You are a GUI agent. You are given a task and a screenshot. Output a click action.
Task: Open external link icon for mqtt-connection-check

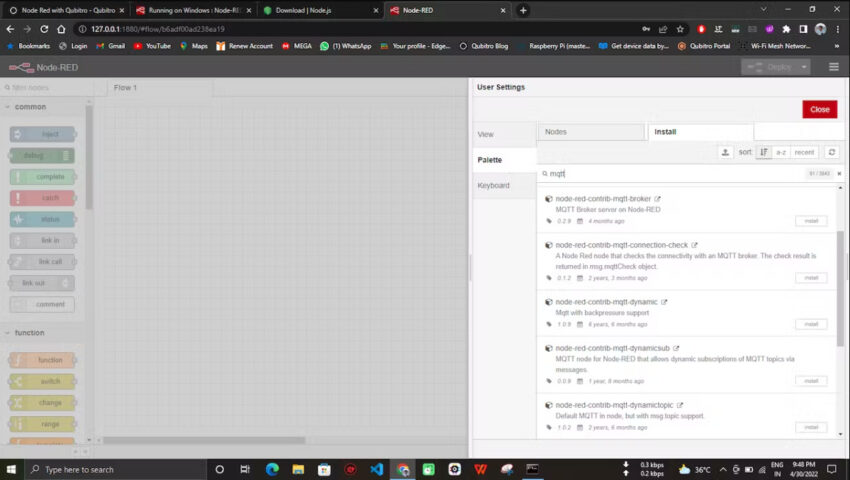[x=694, y=245]
